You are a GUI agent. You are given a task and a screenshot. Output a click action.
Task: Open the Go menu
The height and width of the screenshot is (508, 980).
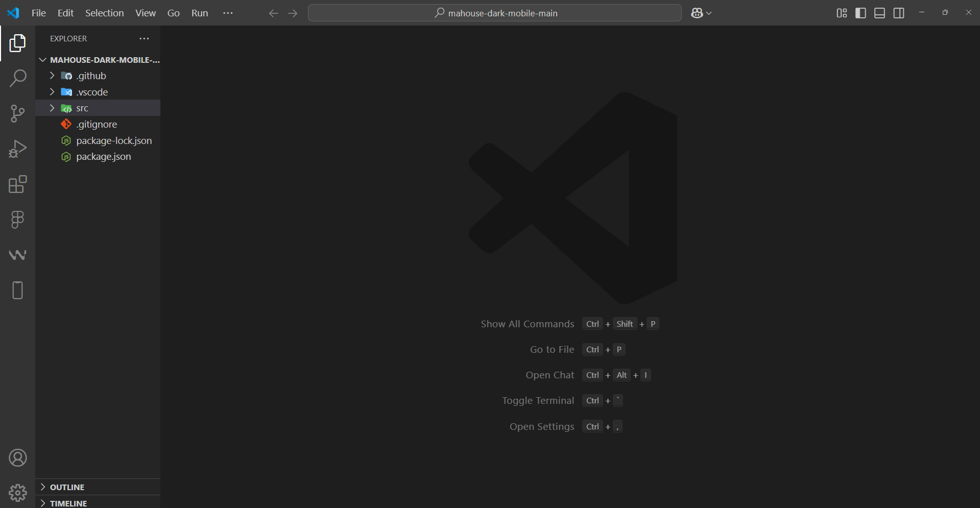(x=174, y=13)
